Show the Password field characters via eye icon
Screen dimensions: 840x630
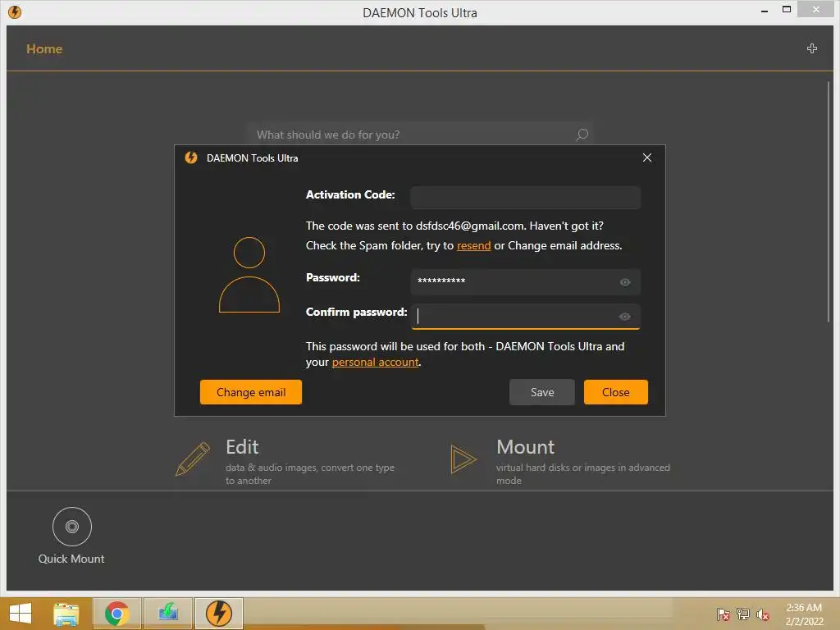click(x=624, y=282)
